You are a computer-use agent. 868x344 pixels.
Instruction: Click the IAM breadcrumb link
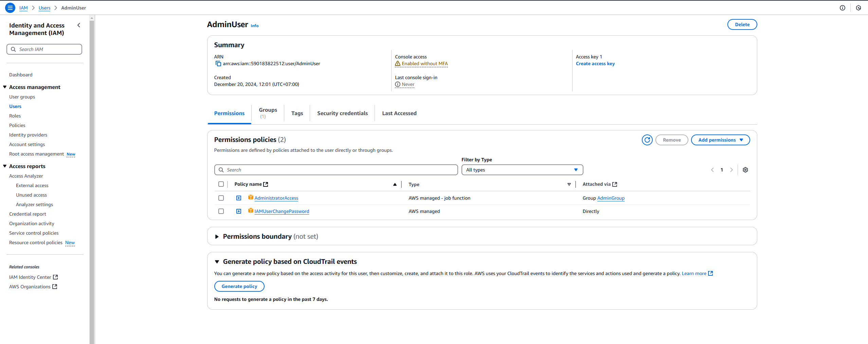[x=23, y=8]
